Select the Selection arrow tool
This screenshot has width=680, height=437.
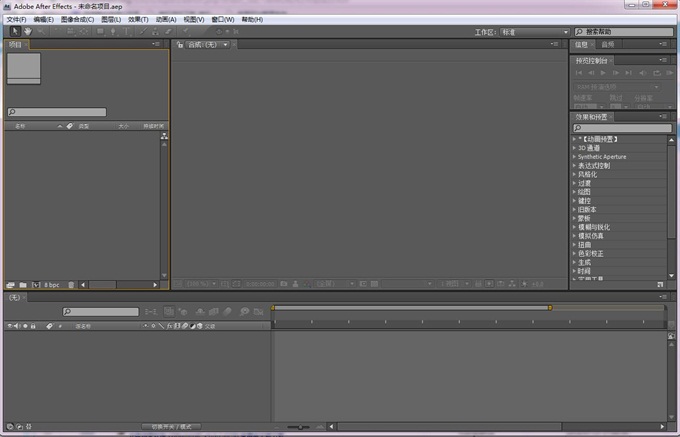coord(15,31)
